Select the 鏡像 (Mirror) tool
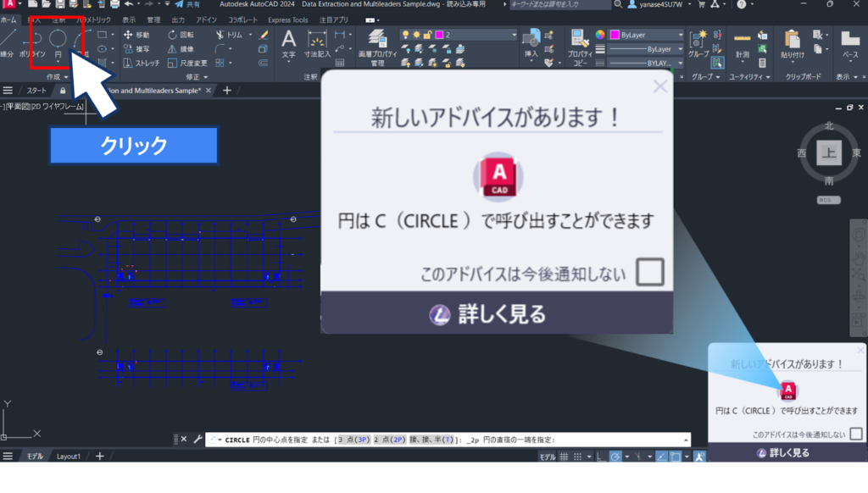 [181, 48]
